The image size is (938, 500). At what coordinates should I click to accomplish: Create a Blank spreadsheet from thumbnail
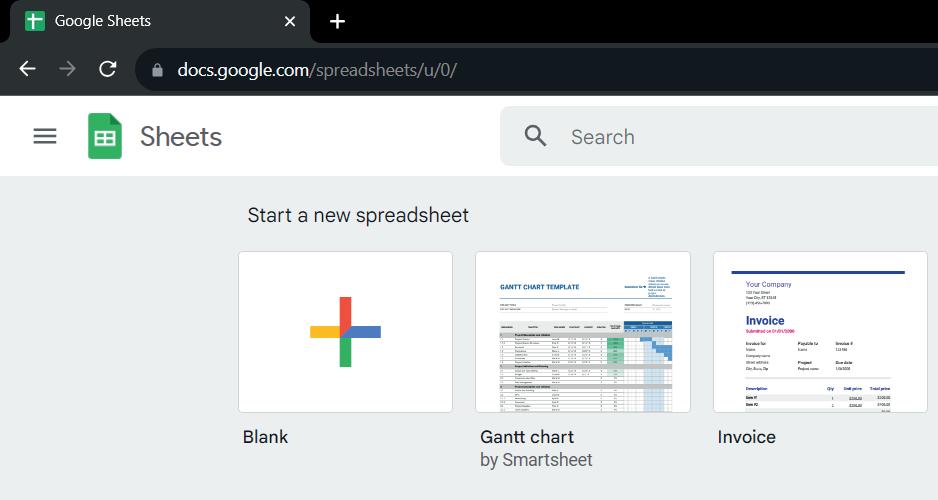[345, 332]
